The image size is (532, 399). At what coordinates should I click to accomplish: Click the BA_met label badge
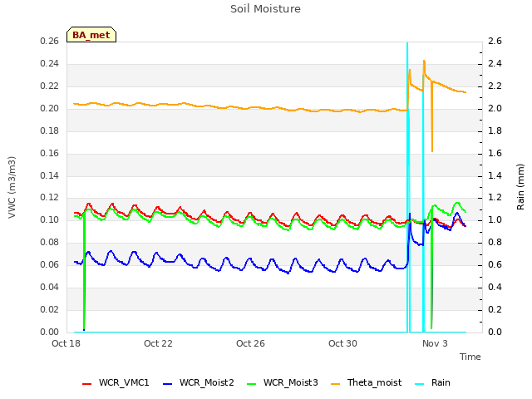tap(91, 35)
